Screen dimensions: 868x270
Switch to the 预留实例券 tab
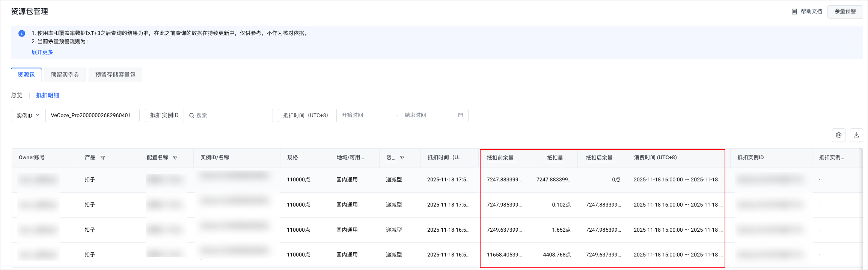point(65,75)
